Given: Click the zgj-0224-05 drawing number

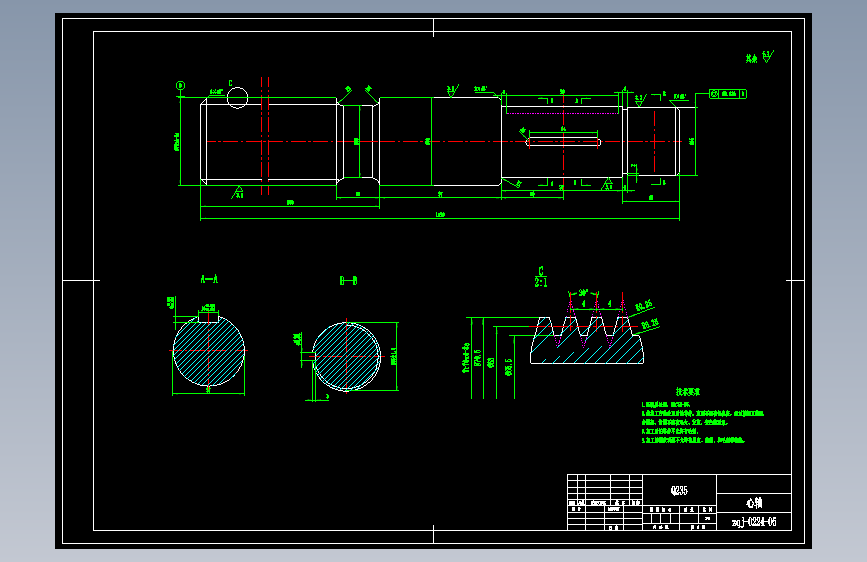Looking at the screenshot, I should 754,522.
